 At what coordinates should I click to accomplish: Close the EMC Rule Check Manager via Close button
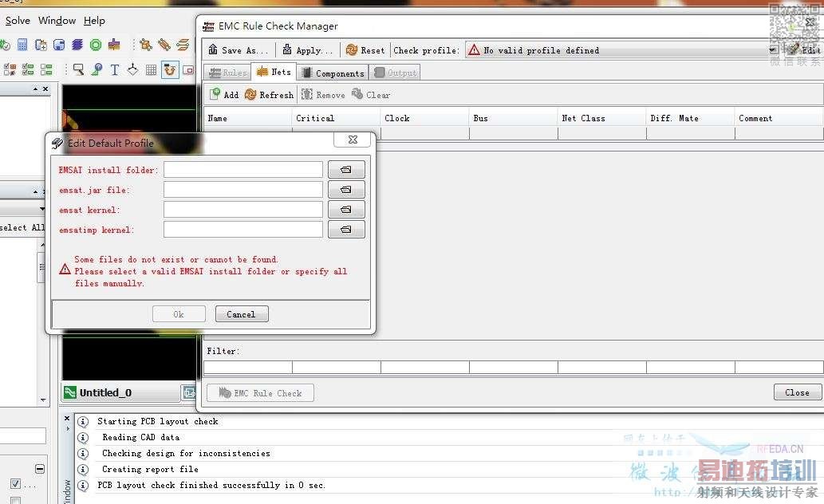click(797, 392)
